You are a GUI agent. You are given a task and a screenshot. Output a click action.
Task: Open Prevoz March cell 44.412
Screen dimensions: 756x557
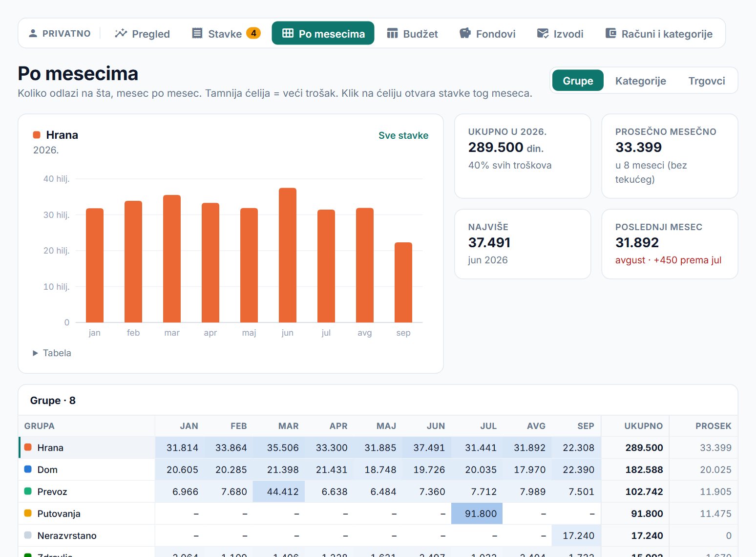coord(279,492)
